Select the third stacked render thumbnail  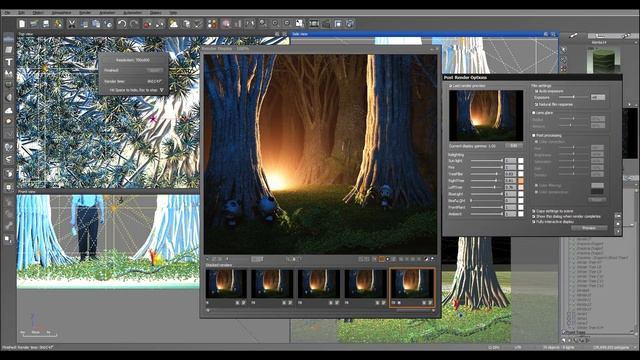pyautogui.click(x=319, y=284)
